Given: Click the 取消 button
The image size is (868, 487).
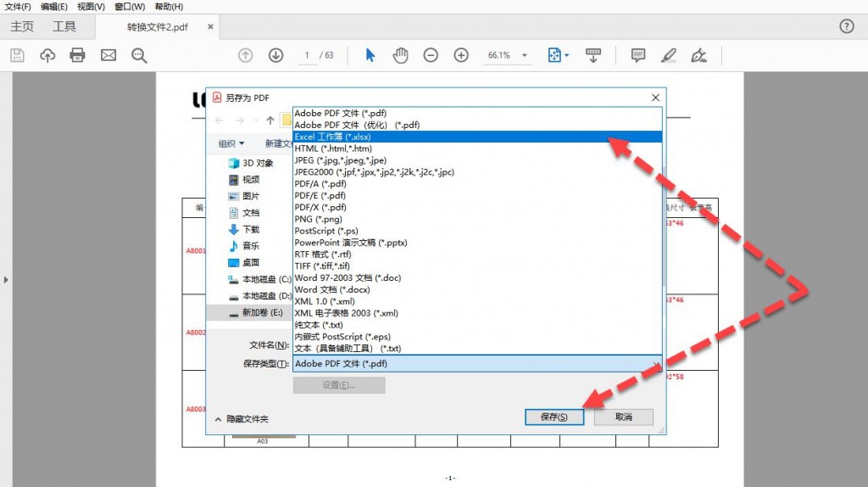Looking at the screenshot, I should coord(624,417).
